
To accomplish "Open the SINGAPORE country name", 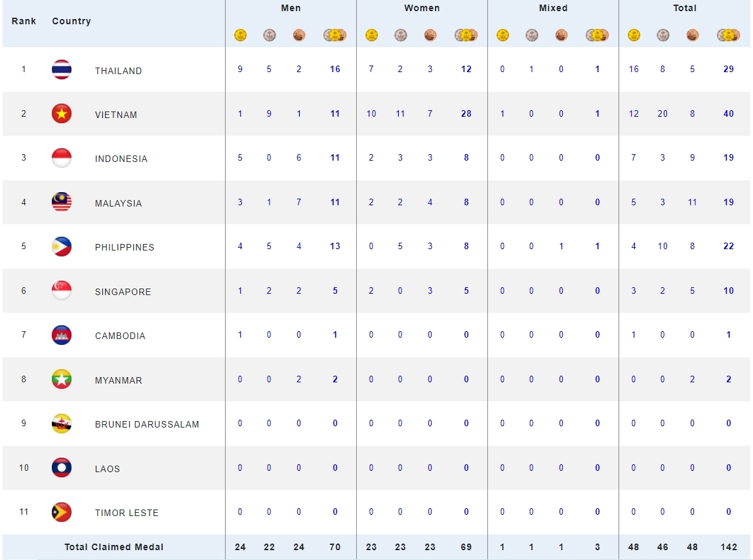I will click(x=123, y=292).
